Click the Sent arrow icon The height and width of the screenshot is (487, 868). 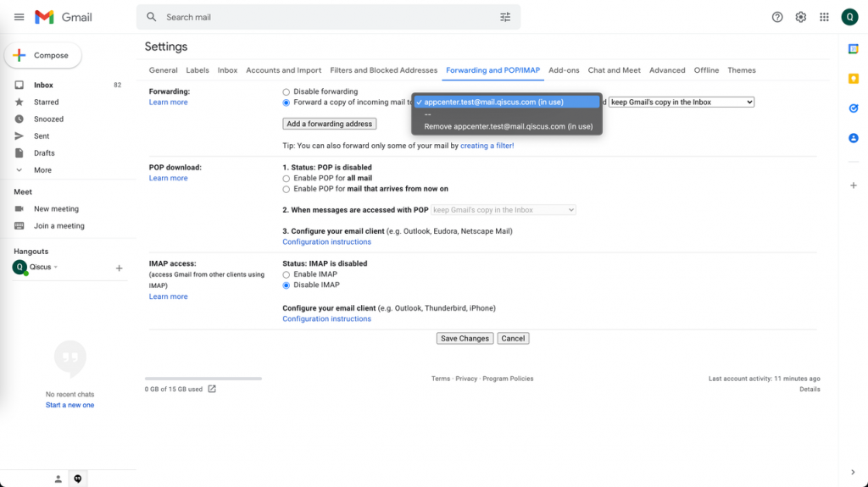point(19,136)
